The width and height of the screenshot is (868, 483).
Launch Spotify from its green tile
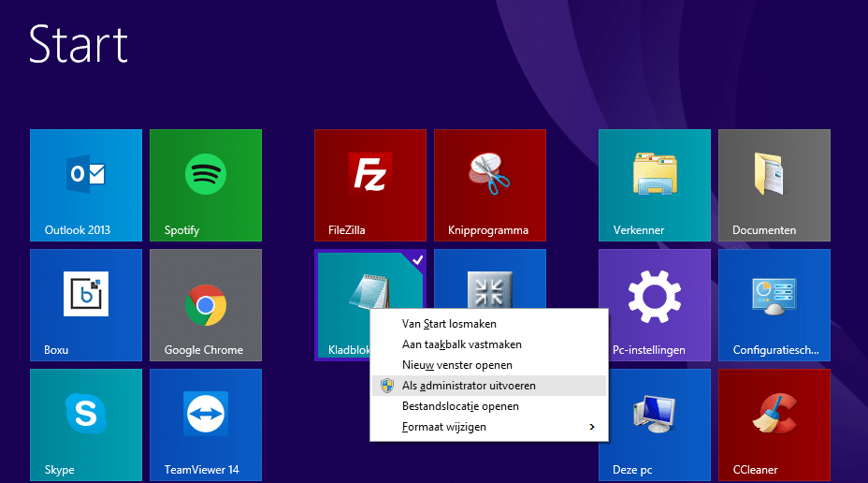click(x=206, y=185)
